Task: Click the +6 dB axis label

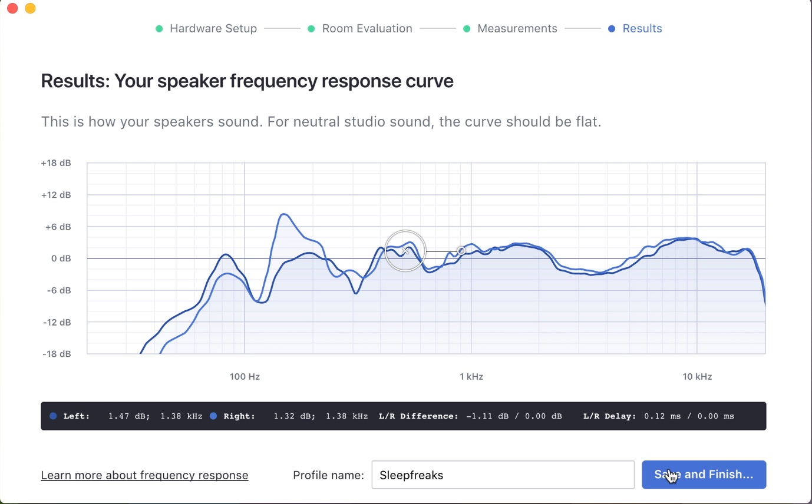Action: coord(58,227)
